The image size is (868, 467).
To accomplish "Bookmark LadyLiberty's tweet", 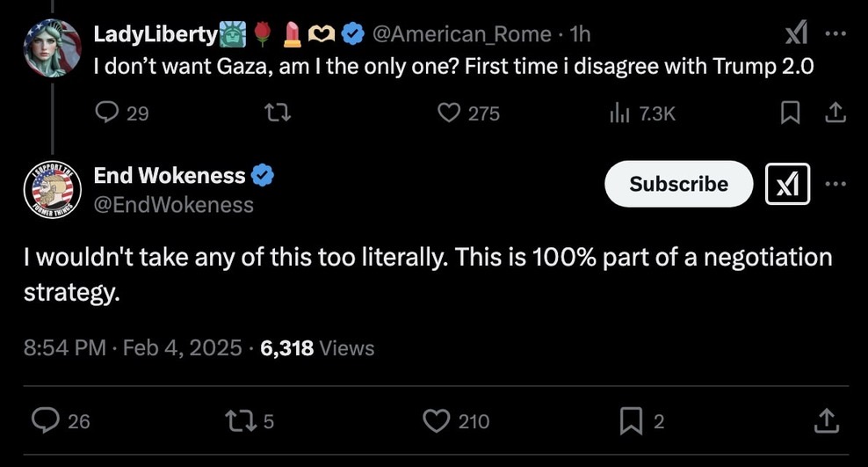I will coord(791,113).
